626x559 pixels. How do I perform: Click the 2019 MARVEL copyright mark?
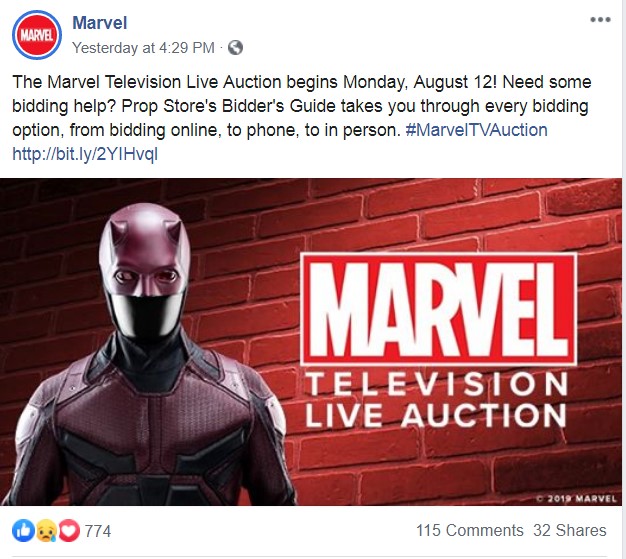tap(576, 498)
